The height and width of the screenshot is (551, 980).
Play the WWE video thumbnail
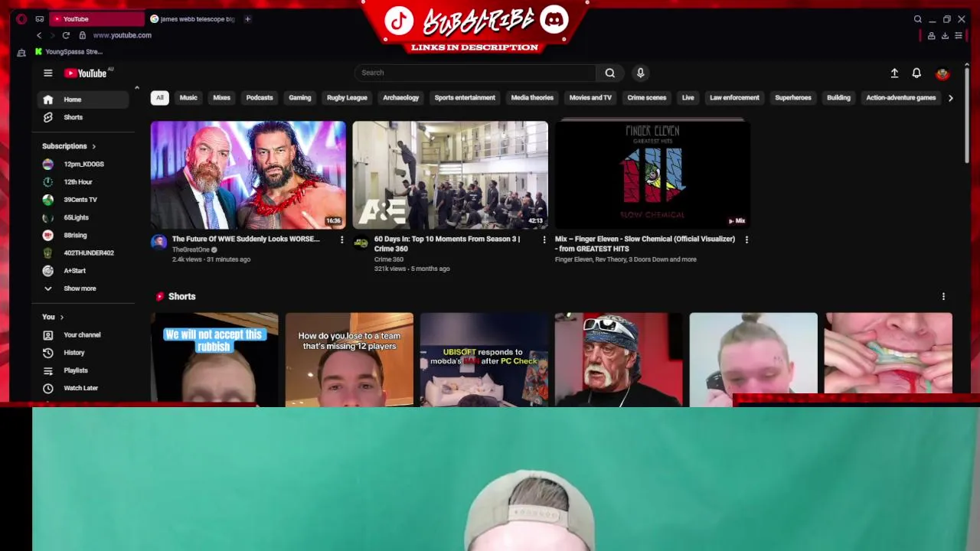click(248, 175)
